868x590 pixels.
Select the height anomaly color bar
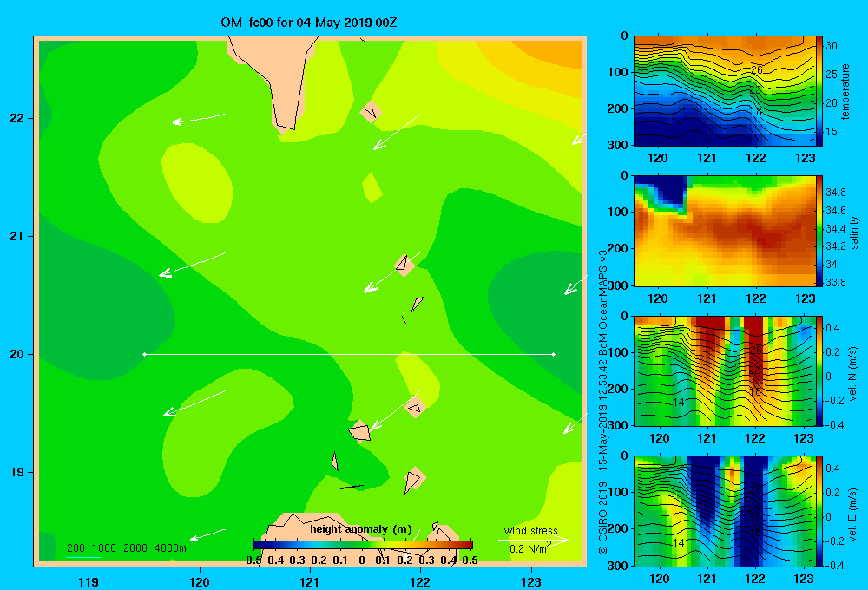click(363, 545)
